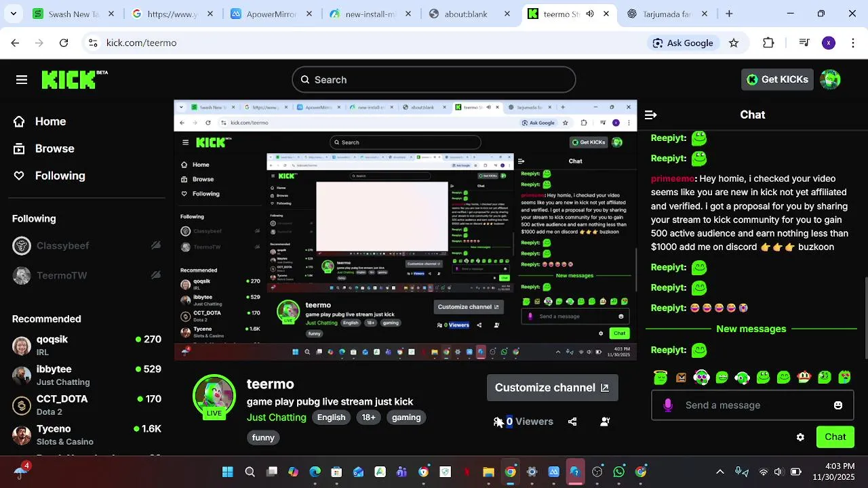This screenshot has height=488, width=868.
Task: Click the purple microphone icon in the message box
Action: pyautogui.click(x=668, y=405)
